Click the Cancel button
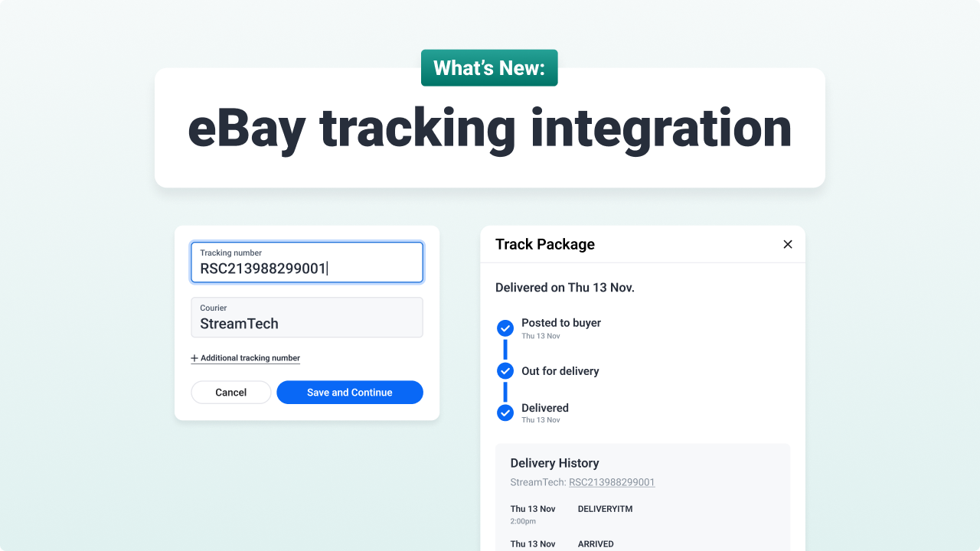The width and height of the screenshot is (980, 551). point(230,392)
